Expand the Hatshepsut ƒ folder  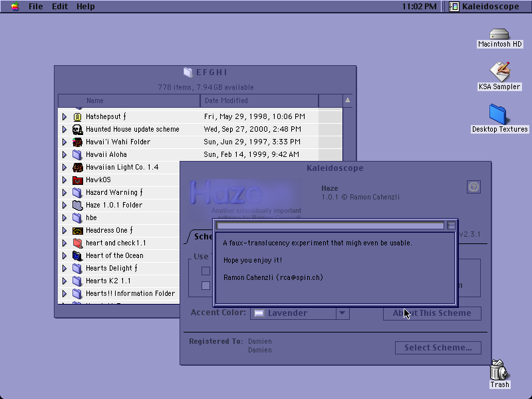tap(65, 117)
